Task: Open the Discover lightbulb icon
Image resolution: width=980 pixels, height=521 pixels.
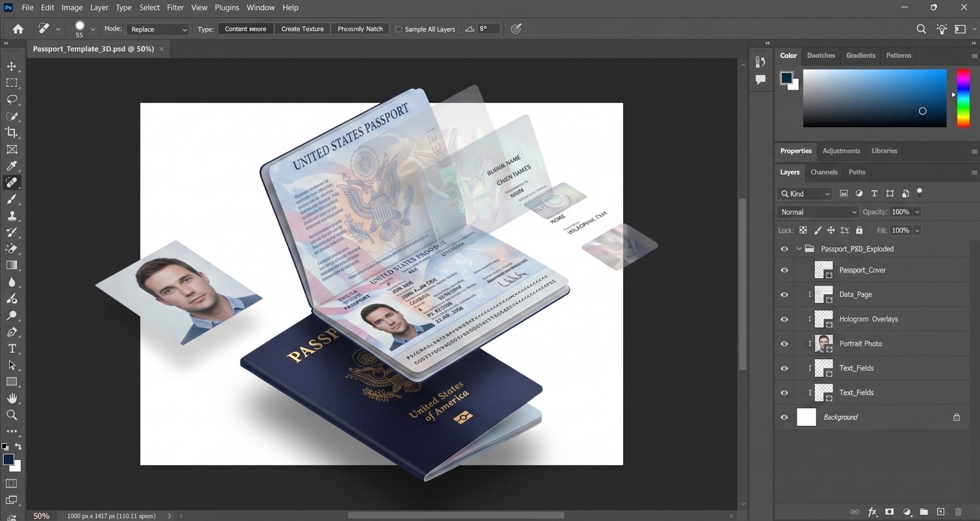Action: (x=942, y=29)
